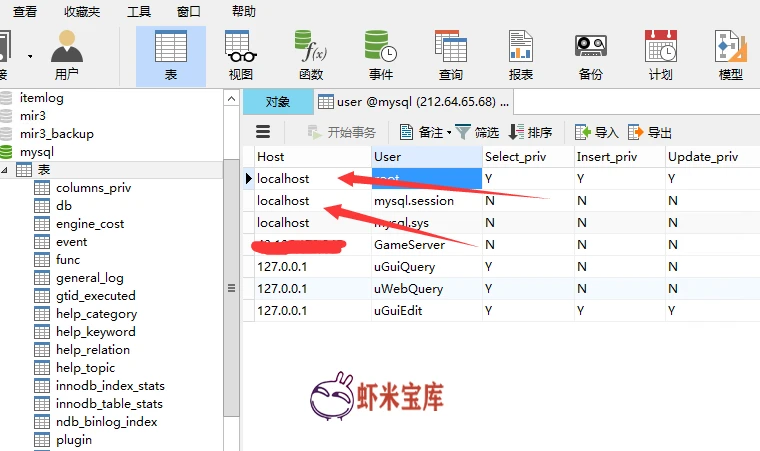
Task: Select func table in tree
Action: click(x=68, y=259)
